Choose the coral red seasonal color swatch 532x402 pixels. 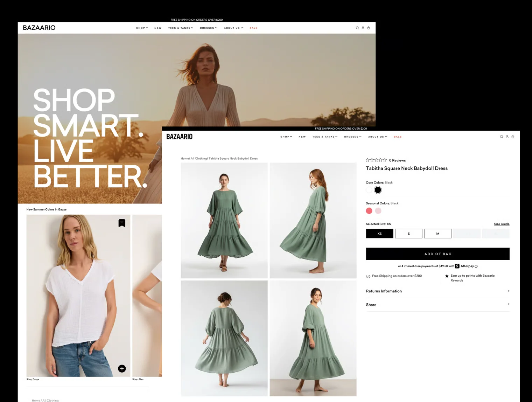coord(369,211)
